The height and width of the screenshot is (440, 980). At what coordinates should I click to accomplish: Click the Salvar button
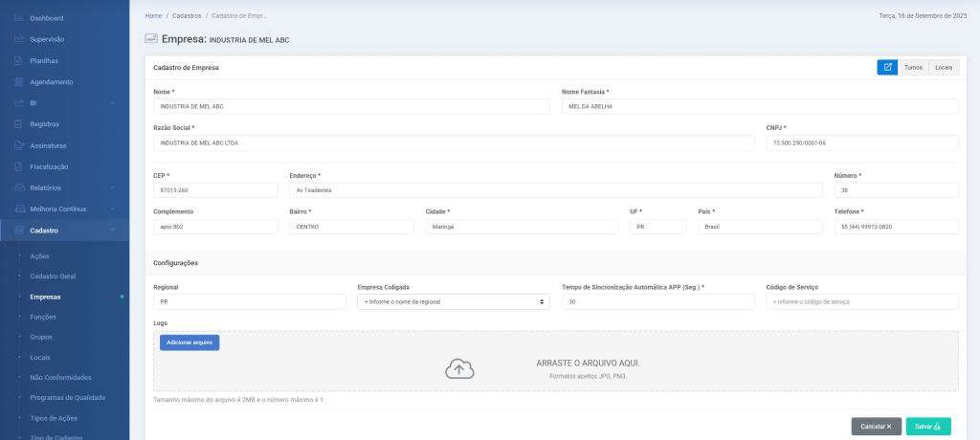click(x=928, y=427)
